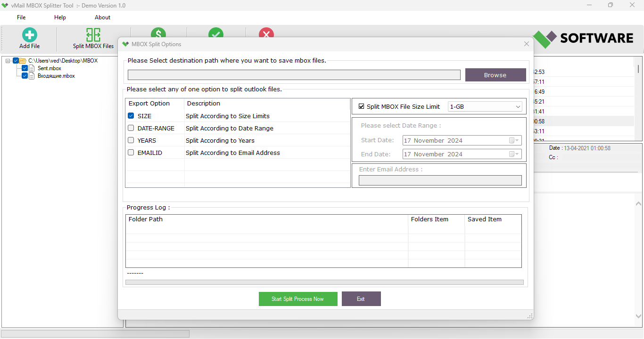Close the MBOX Split Options dialog
Image resolution: width=644 pixels, height=339 pixels.
click(x=527, y=44)
